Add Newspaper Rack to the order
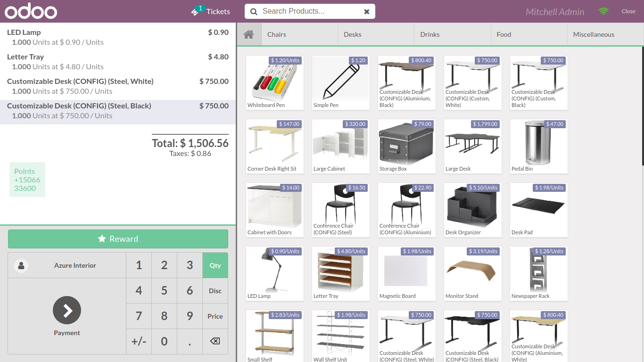The width and height of the screenshot is (644, 362). pyautogui.click(x=539, y=274)
